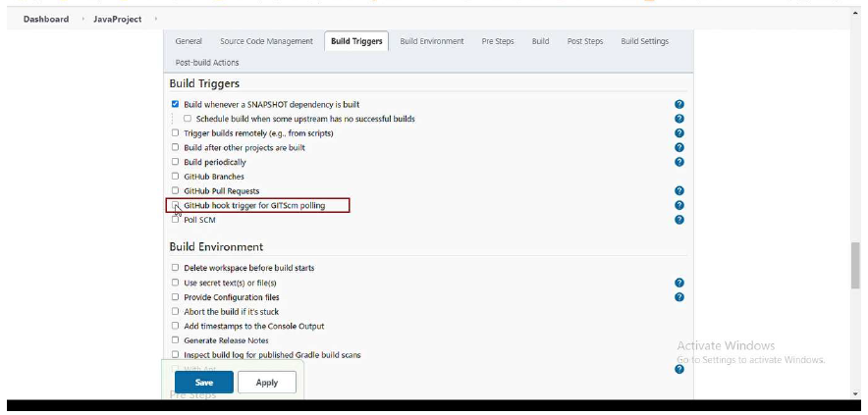Save the job configuration
The image size is (868, 415).
(203, 383)
